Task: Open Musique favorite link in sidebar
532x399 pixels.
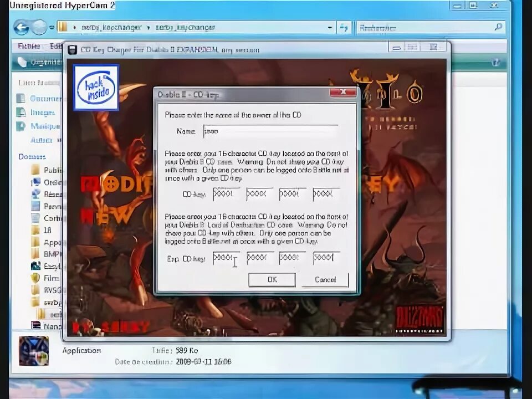Action: point(38,126)
